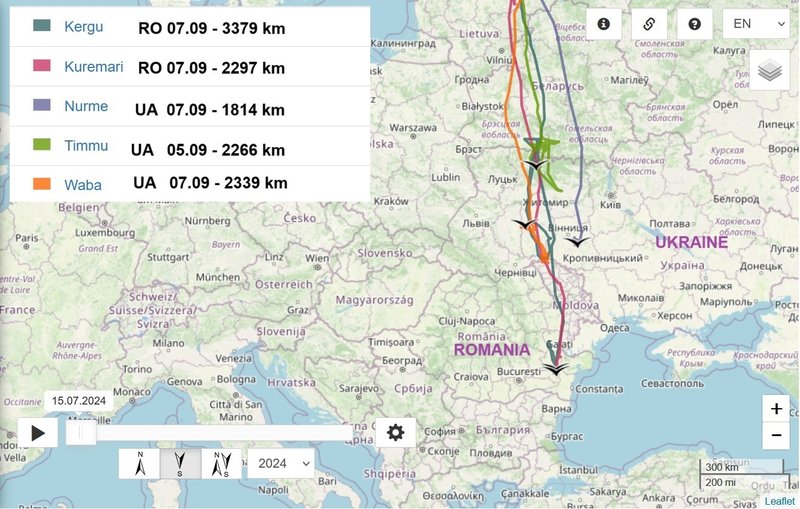The image size is (800, 509).
Task: Click the text 'UA 07.09 - 2339 km'
Action: pos(210,183)
